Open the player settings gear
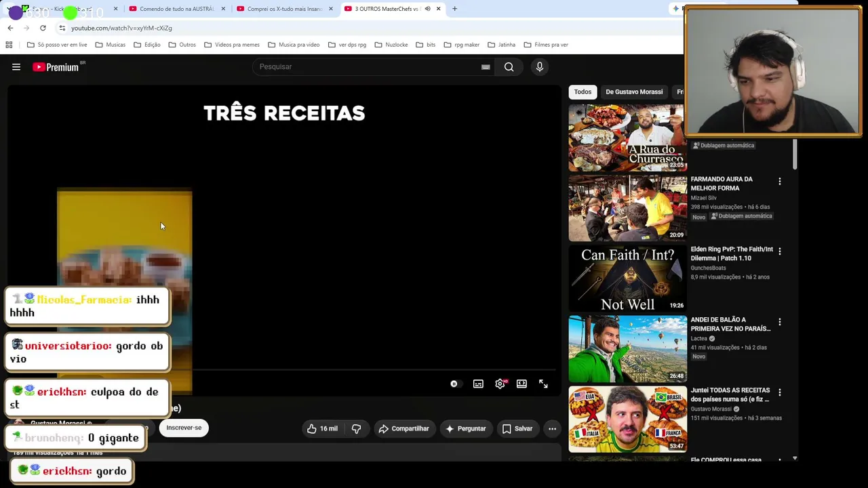The height and width of the screenshot is (488, 868). pos(500,384)
